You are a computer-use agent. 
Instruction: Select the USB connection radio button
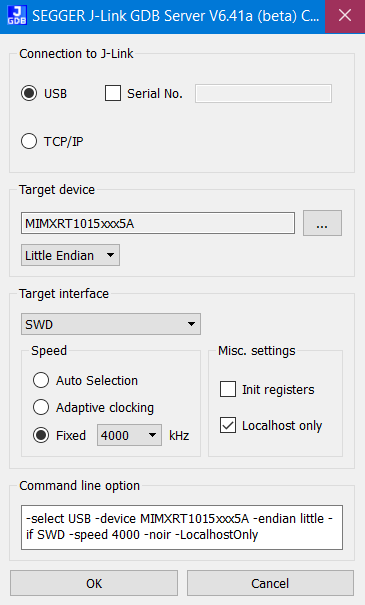(29, 93)
